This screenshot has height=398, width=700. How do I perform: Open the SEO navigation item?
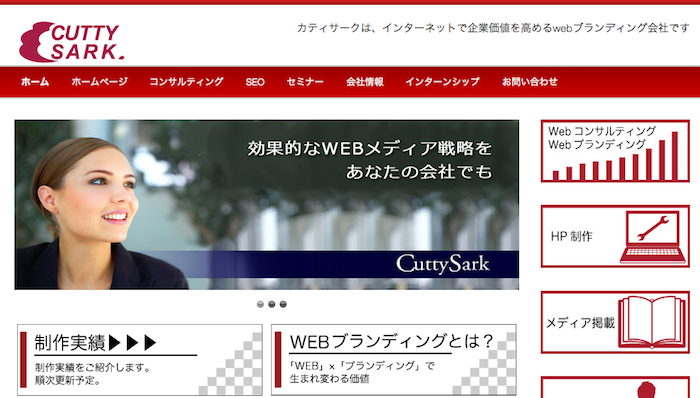(x=255, y=82)
